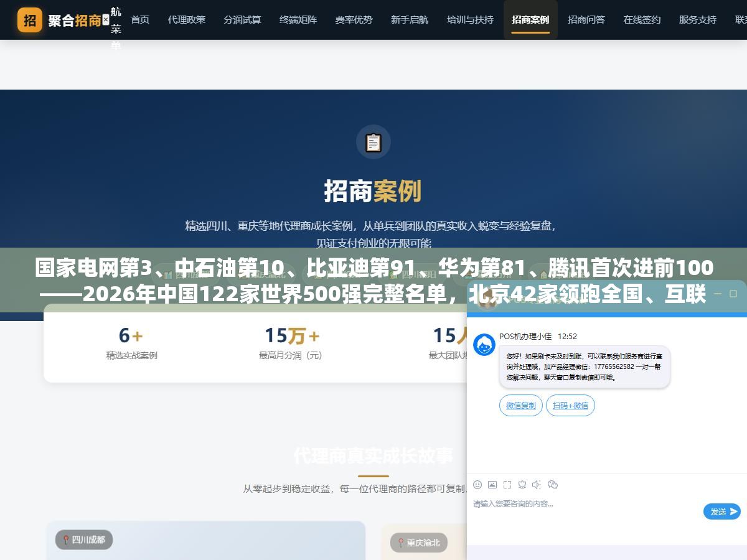
Task: Go to 在线签约 nav item
Action: click(642, 20)
